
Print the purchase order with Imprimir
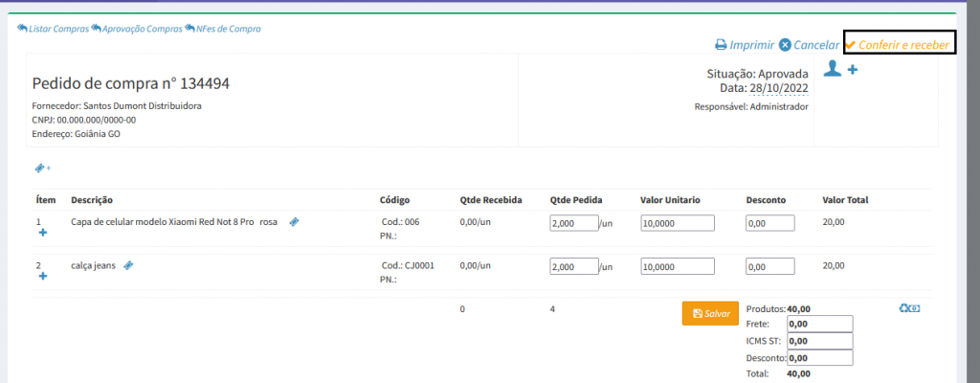point(744,45)
